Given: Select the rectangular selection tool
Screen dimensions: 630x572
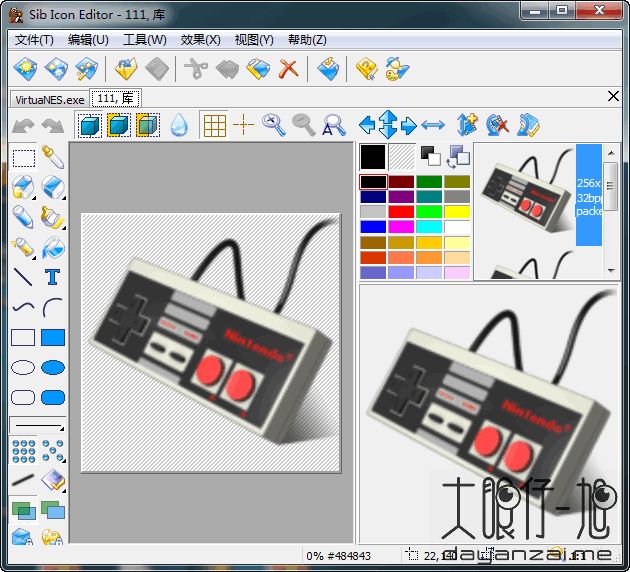Looking at the screenshot, I should pyautogui.click(x=23, y=157).
